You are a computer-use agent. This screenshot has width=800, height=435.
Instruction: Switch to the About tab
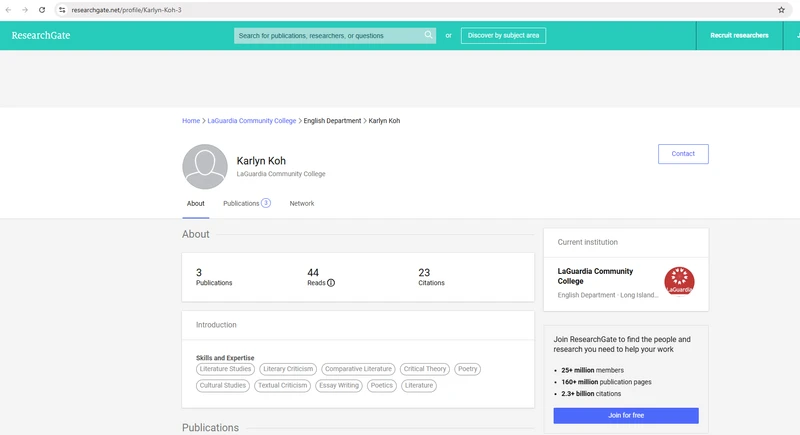click(195, 203)
